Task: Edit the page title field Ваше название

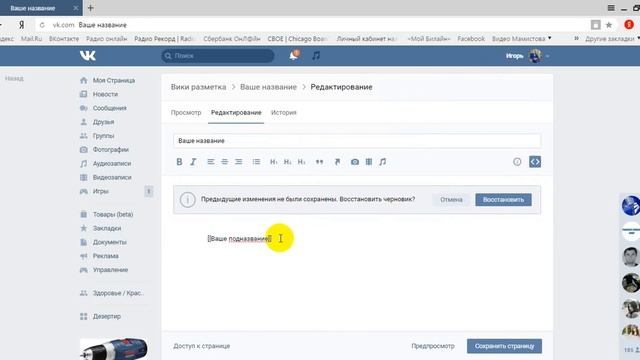Action: 357,140
